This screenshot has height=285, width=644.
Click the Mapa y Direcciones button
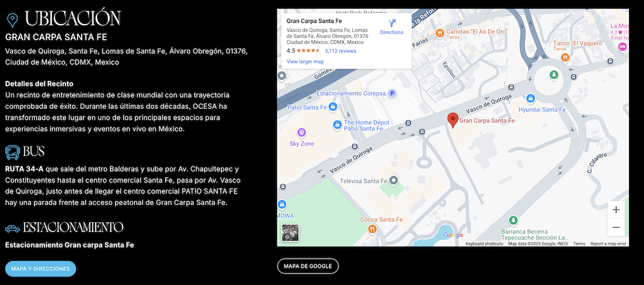coord(40,269)
